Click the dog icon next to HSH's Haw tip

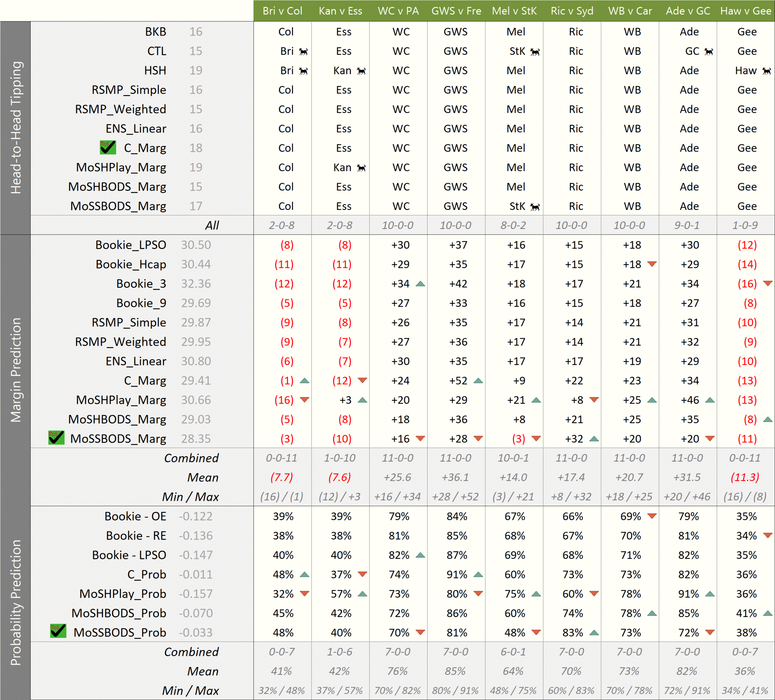767,71
